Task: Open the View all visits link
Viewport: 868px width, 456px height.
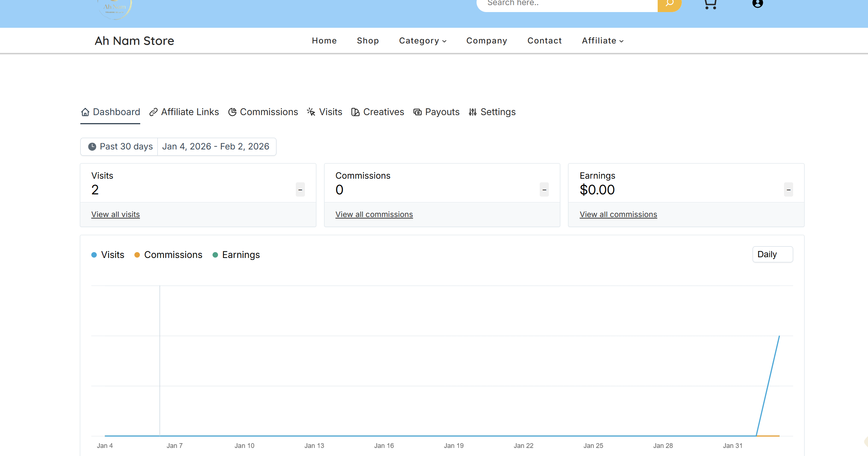Action: click(115, 214)
